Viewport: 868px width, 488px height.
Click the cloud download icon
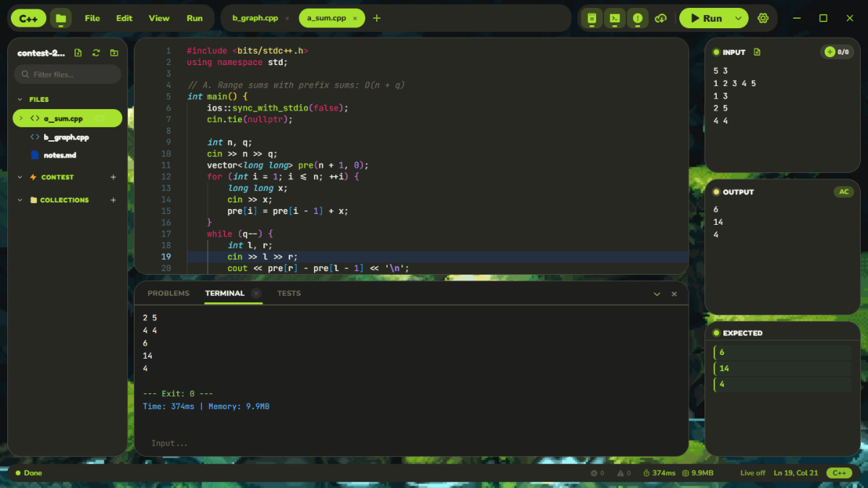(x=660, y=18)
